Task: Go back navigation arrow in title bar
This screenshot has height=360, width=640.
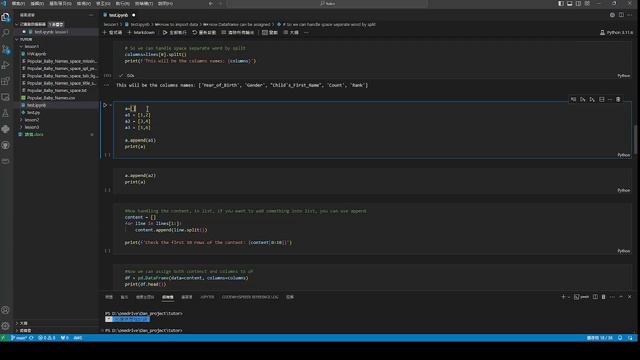Action: pyautogui.click(x=211, y=4)
